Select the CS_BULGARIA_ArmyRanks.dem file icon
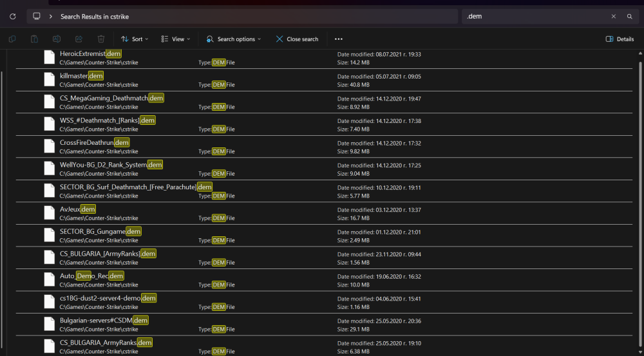The image size is (644, 356). (50, 346)
